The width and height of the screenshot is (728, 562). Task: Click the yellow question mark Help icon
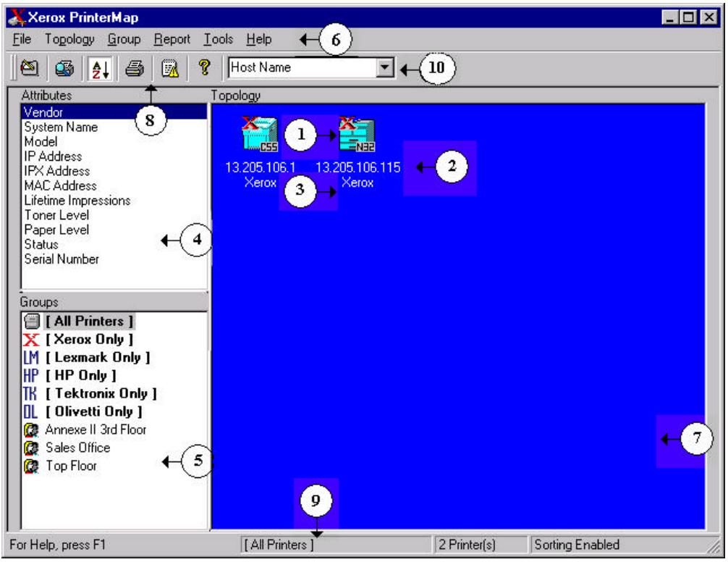click(204, 67)
